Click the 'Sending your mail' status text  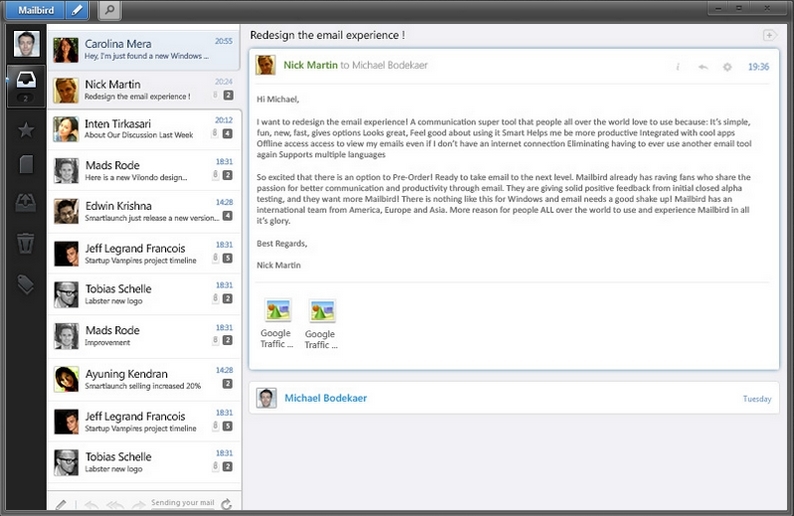[183, 502]
